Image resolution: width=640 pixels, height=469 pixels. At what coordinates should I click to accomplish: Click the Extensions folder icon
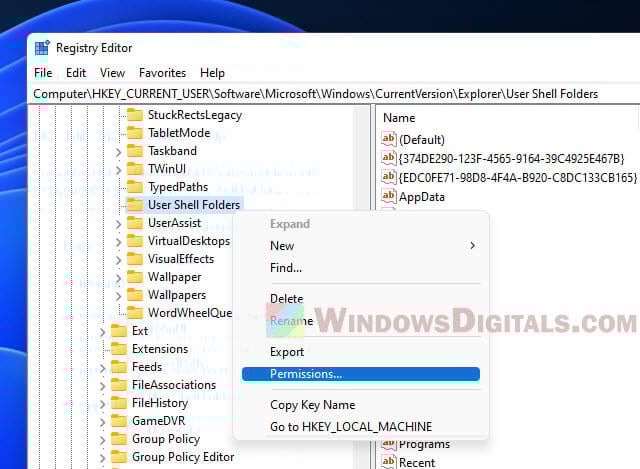click(119, 349)
